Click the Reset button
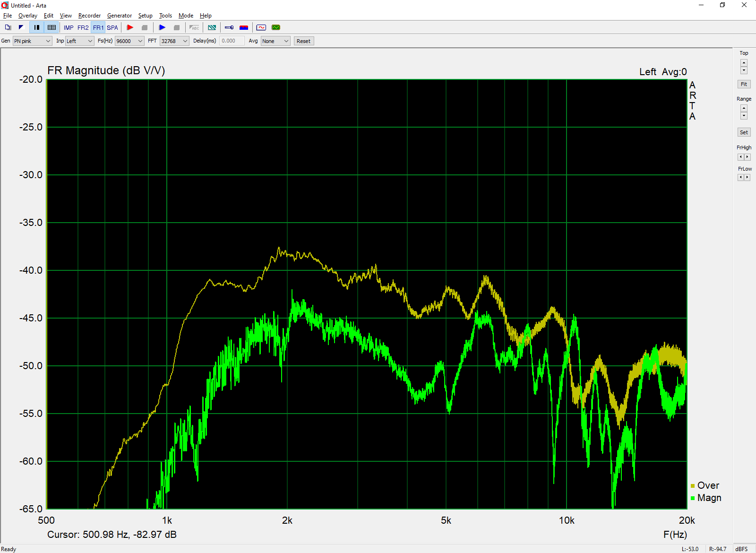This screenshot has width=756, height=553. [x=303, y=41]
